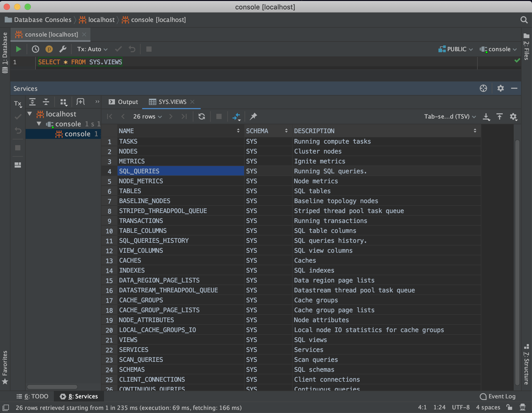This screenshot has width=532, height=413.
Task: Toggle the read-only lock icon in the status bar
Action: click(509, 407)
